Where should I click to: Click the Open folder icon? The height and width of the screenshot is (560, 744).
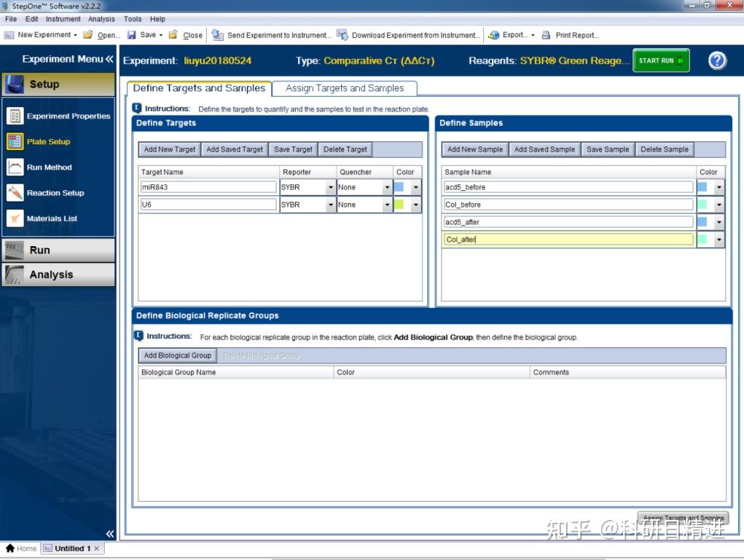coord(87,35)
